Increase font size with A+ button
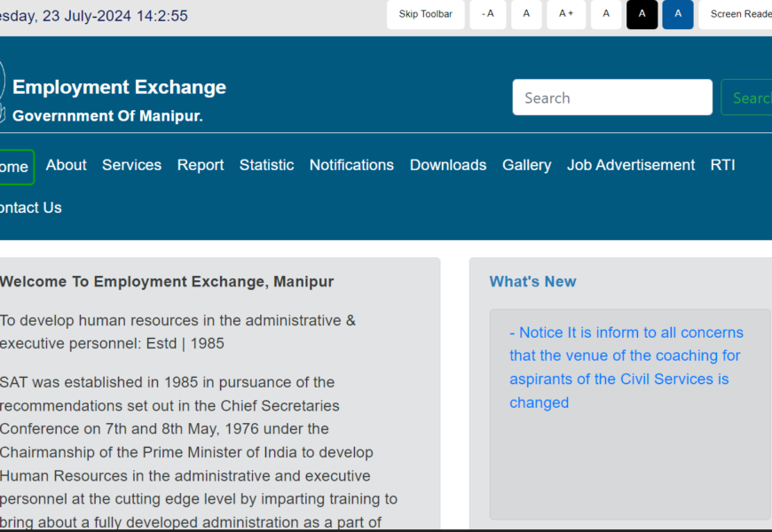 tap(566, 14)
